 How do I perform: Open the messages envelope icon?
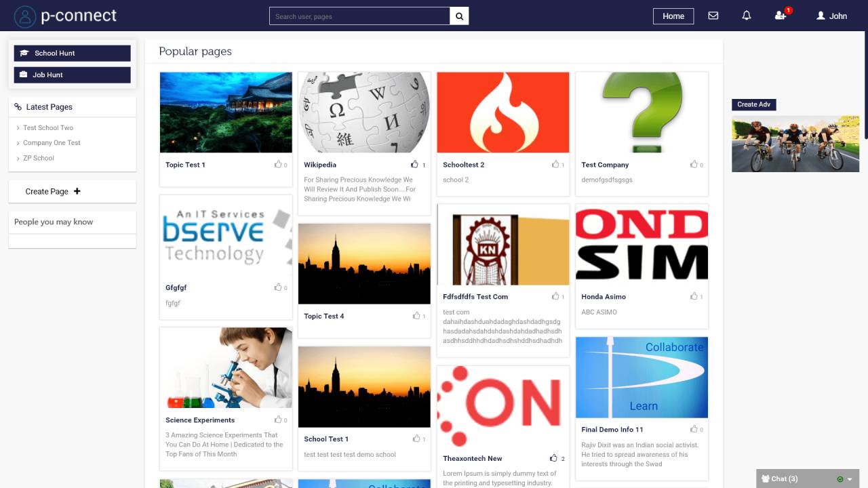tap(713, 16)
